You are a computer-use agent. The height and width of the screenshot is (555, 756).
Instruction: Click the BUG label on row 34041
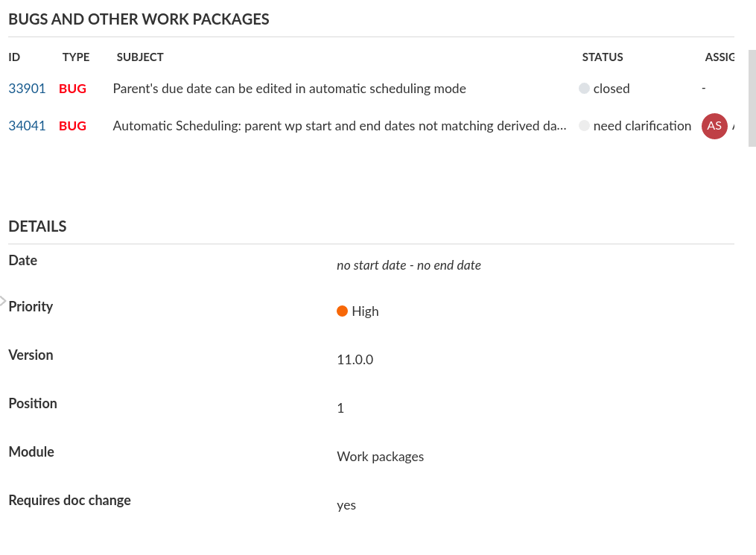pos(72,126)
